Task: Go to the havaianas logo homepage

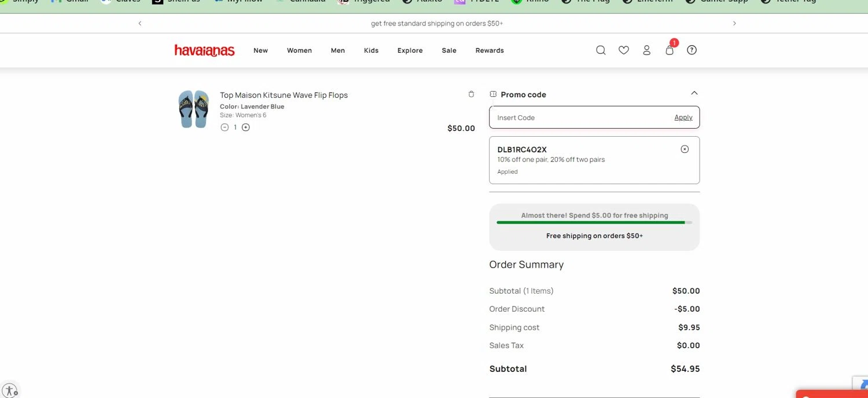Action: (204, 50)
